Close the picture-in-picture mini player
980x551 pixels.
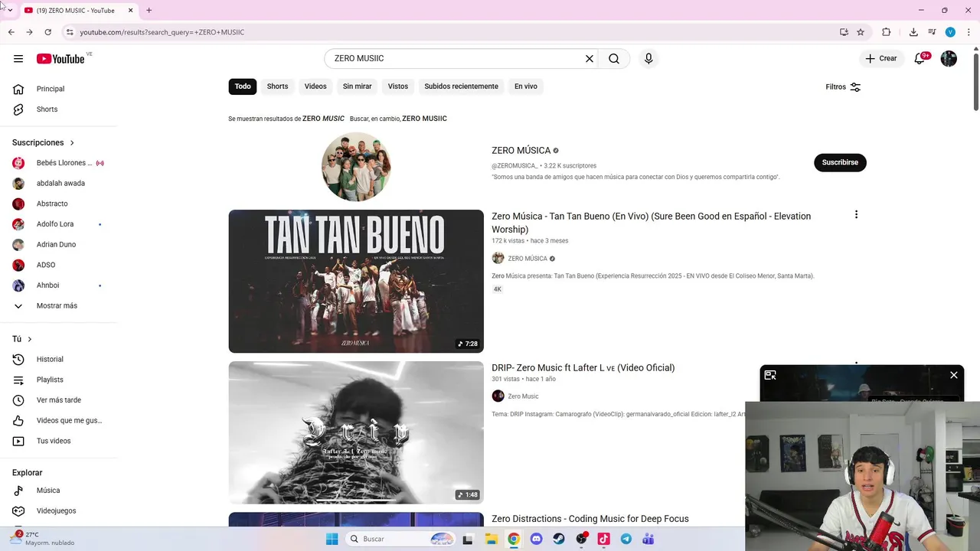click(x=954, y=375)
